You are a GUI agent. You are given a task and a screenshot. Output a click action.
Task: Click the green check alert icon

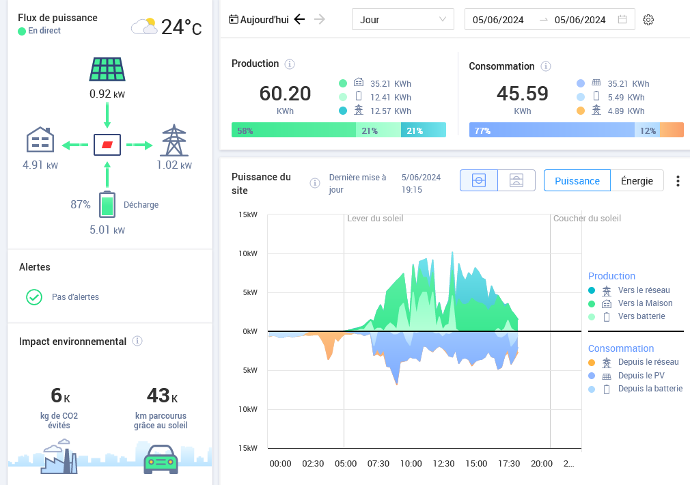click(x=34, y=297)
